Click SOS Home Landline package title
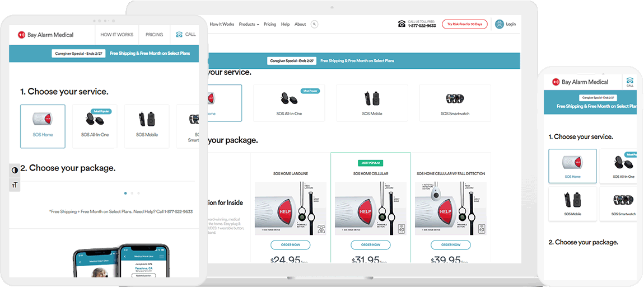The image size is (644, 288). coord(291,174)
